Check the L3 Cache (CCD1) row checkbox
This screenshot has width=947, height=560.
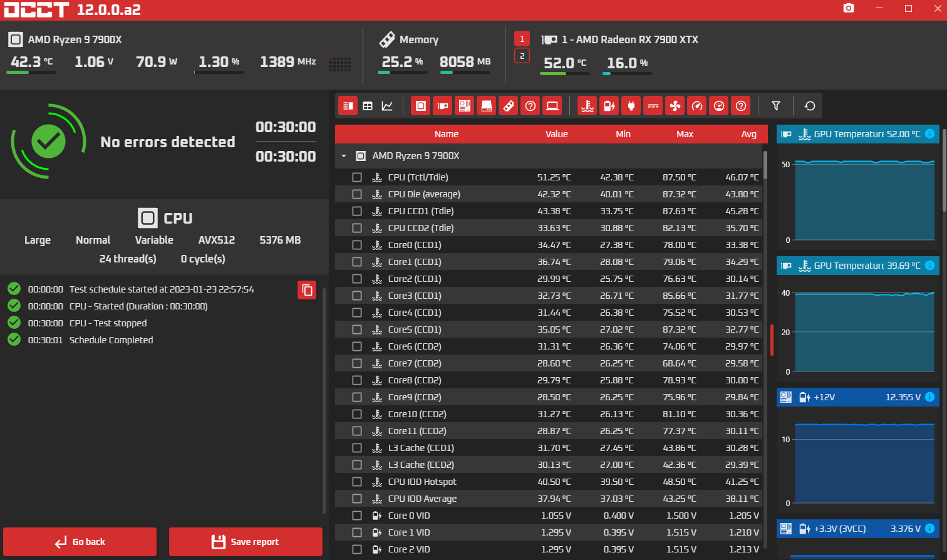pos(357,448)
